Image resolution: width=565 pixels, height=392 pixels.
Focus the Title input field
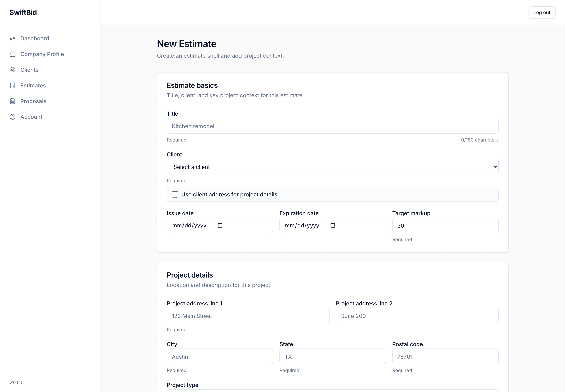[x=332, y=126]
